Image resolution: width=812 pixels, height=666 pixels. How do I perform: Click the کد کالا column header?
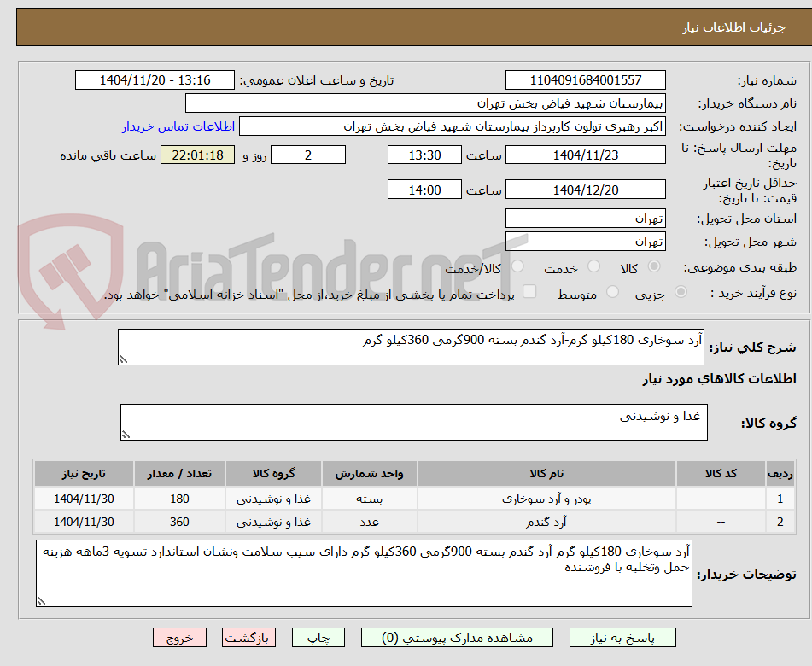721,473
